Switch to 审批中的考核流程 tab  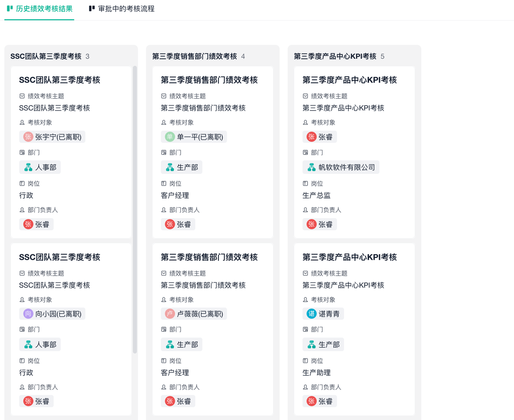coord(122,9)
